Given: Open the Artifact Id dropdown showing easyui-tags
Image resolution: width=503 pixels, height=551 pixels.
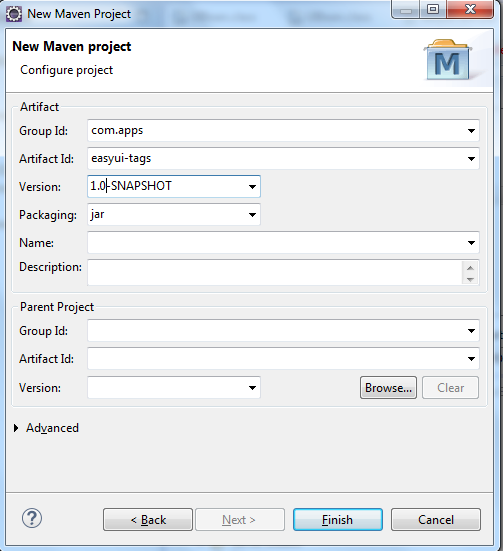Looking at the screenshot, I should pyautogui.click(x=471, y=159).
